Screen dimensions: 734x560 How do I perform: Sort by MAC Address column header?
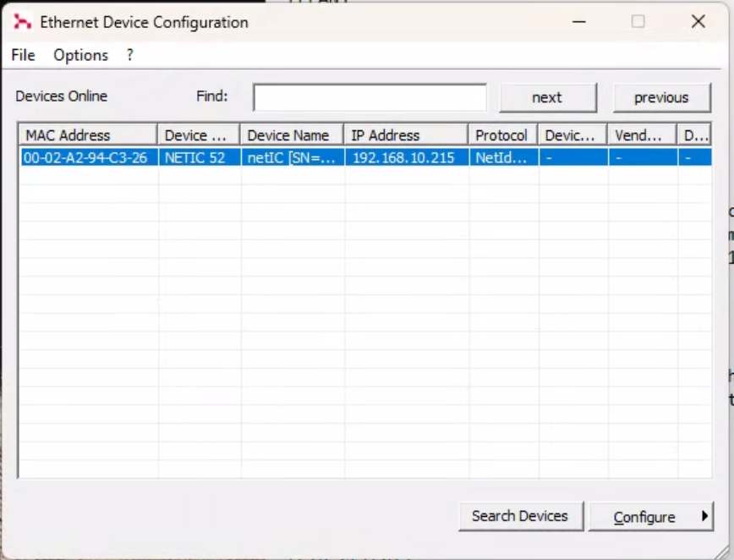click(88, 135)
